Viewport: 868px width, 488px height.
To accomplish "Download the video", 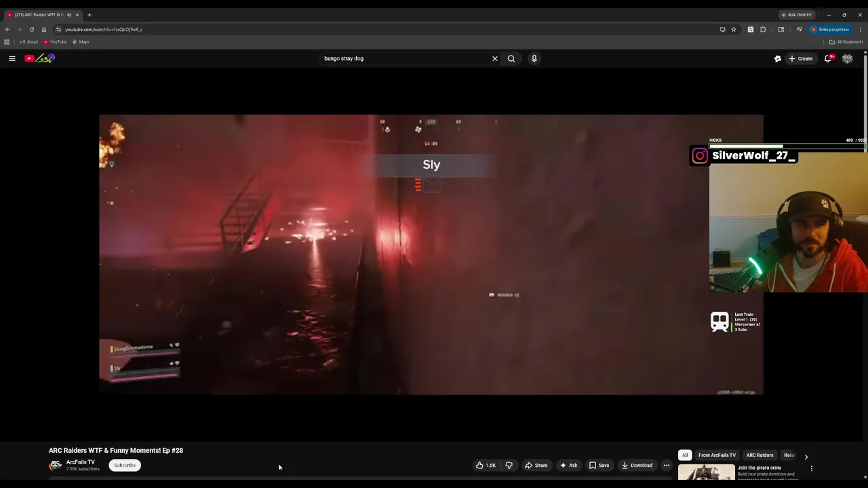I will [x=637, y=465].
